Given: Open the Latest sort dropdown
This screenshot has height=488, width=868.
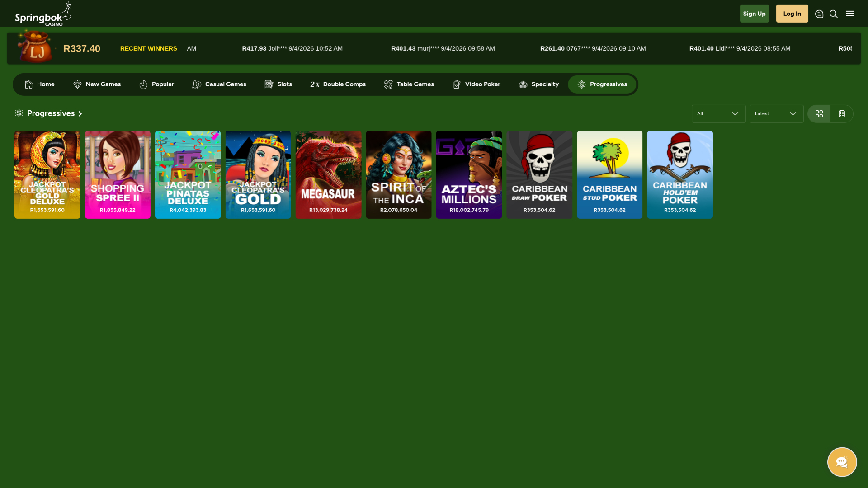Looking at the screenshot, I should (776, 114).
